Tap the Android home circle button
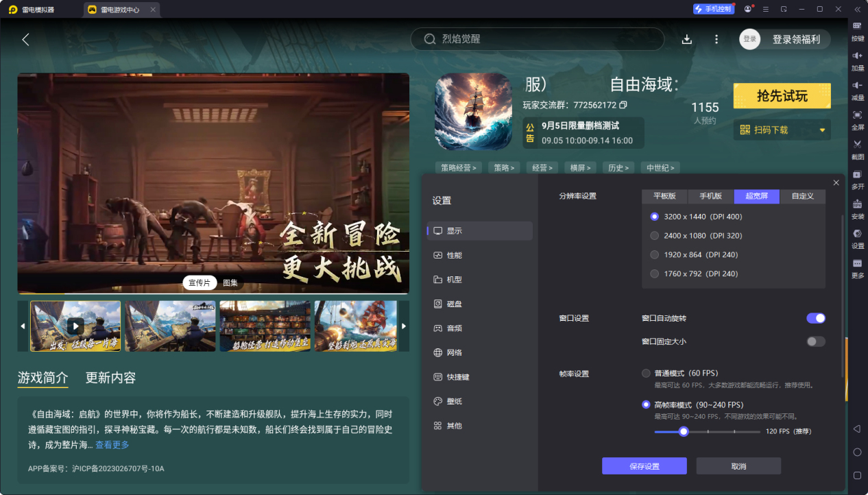This screenshot has width=868, height=495. tap(857, 452)
